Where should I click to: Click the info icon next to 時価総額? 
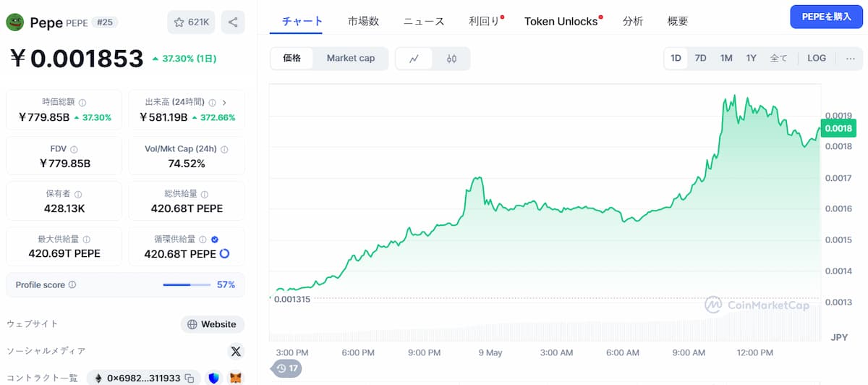(82, 103)
